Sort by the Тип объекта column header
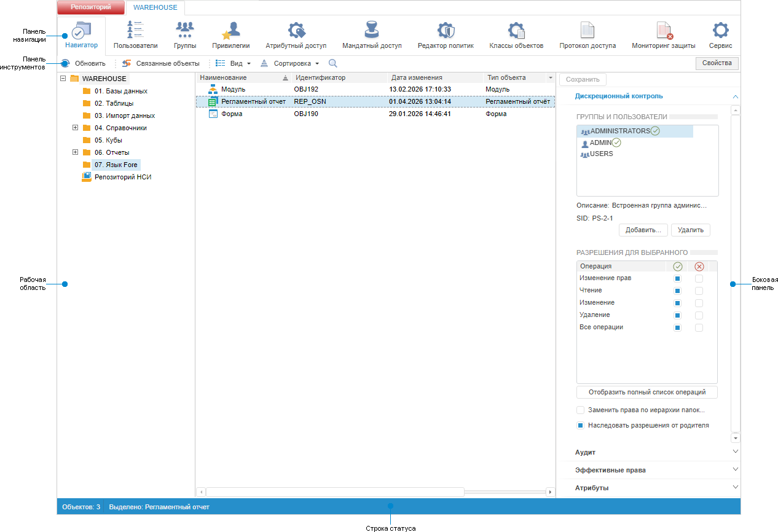The width and height of the screenshot is (778, 532). pos(515,78)
